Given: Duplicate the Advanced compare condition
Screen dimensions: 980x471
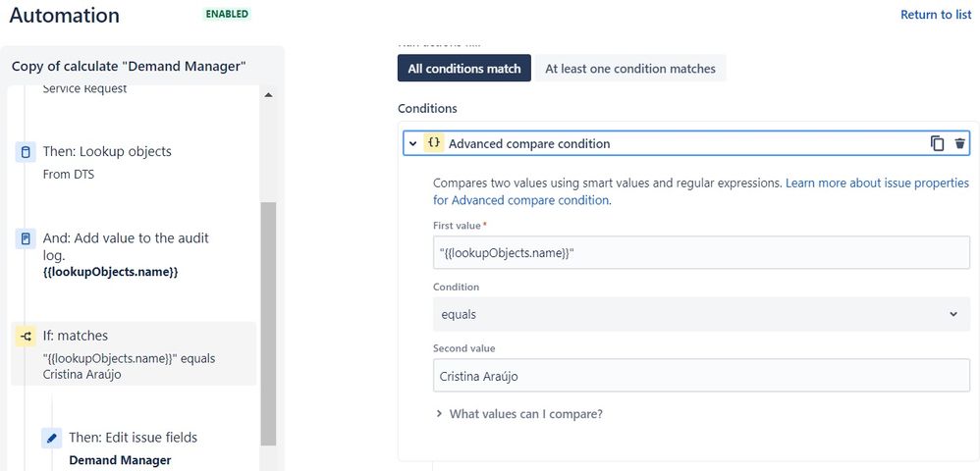Looking at the screenshot, I should 937,143.
